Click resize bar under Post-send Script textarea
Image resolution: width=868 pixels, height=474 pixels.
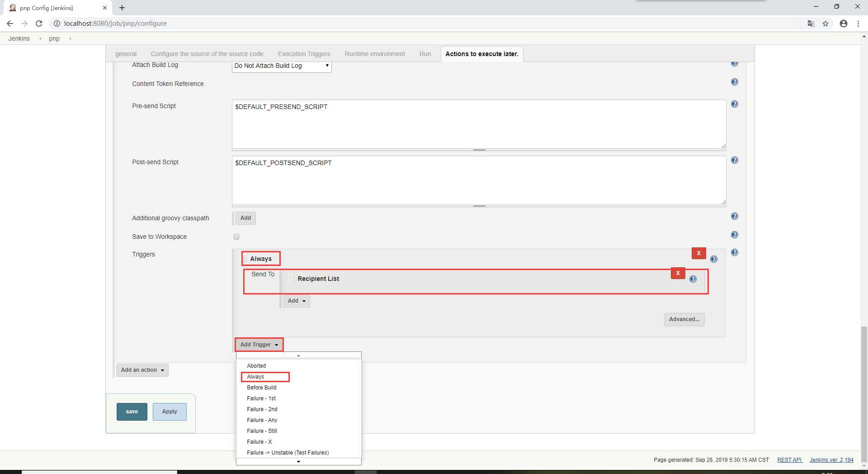pyautogui.click(x=479, y=206)
